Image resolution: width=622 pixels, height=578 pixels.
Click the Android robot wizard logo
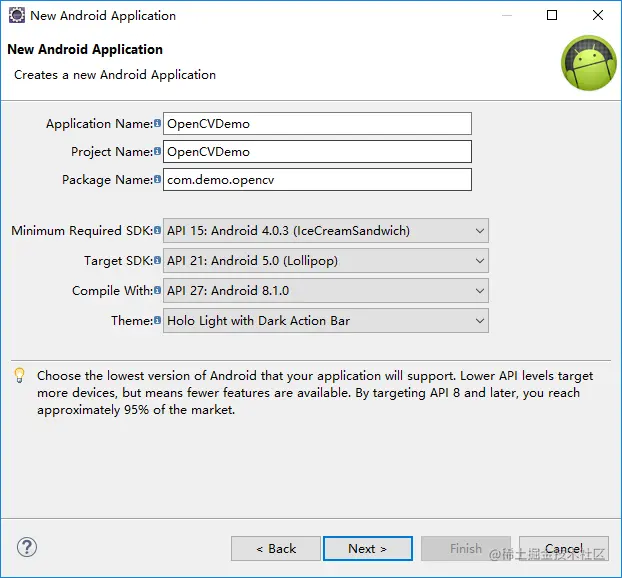589,63
